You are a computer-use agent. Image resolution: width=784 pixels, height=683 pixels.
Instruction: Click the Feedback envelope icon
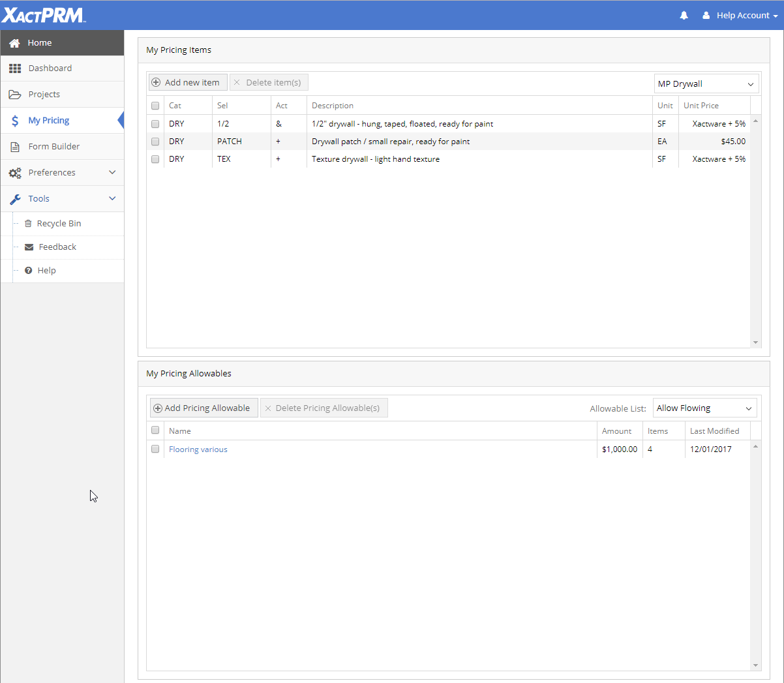pos(29,247)
